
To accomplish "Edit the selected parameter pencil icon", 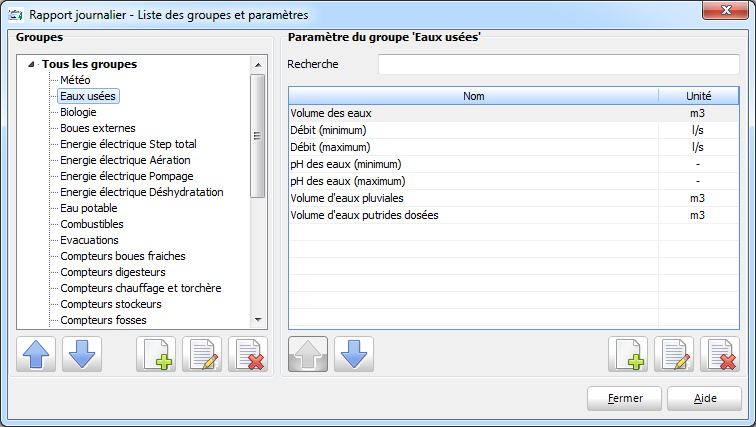I will point(674,354).
